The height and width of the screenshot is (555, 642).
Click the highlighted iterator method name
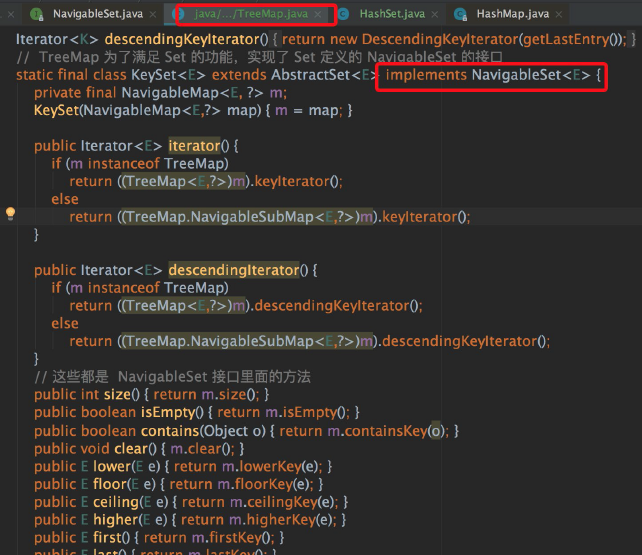[194, 146]
